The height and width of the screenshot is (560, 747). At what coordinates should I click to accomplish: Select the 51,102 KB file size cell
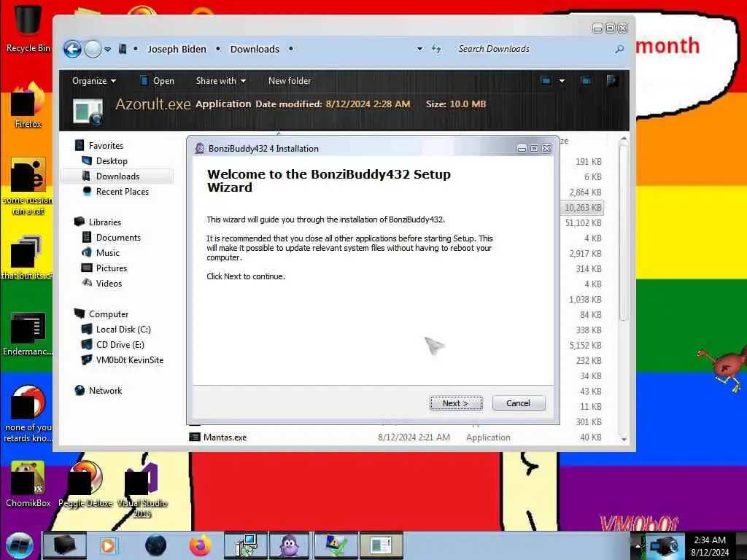[x=583, y=223]
